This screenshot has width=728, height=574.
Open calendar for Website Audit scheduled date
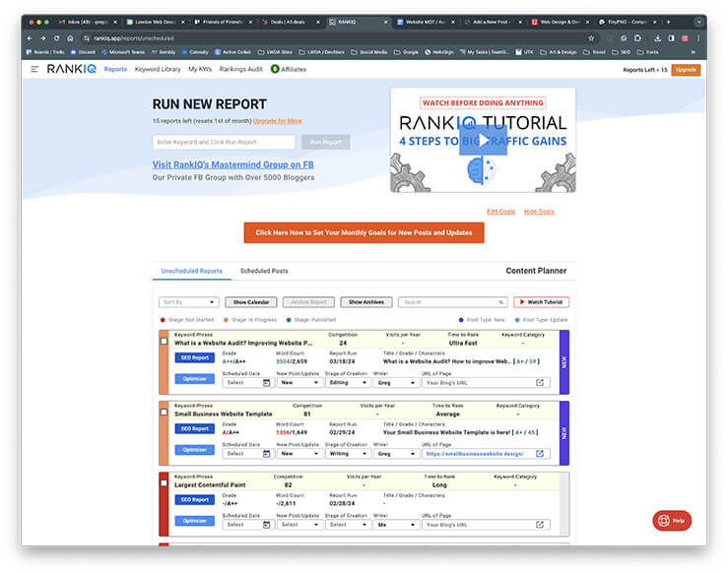coord(267,383)
